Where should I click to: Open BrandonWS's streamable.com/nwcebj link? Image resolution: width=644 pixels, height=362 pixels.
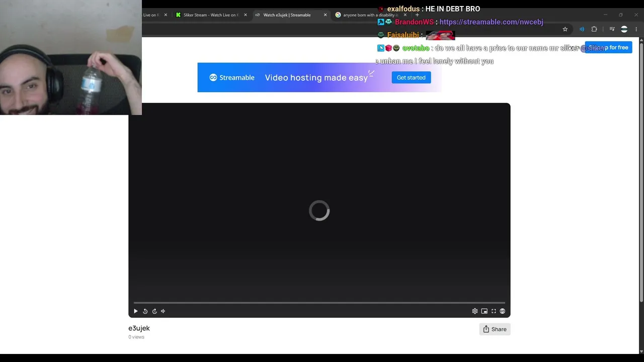point(491,22)
